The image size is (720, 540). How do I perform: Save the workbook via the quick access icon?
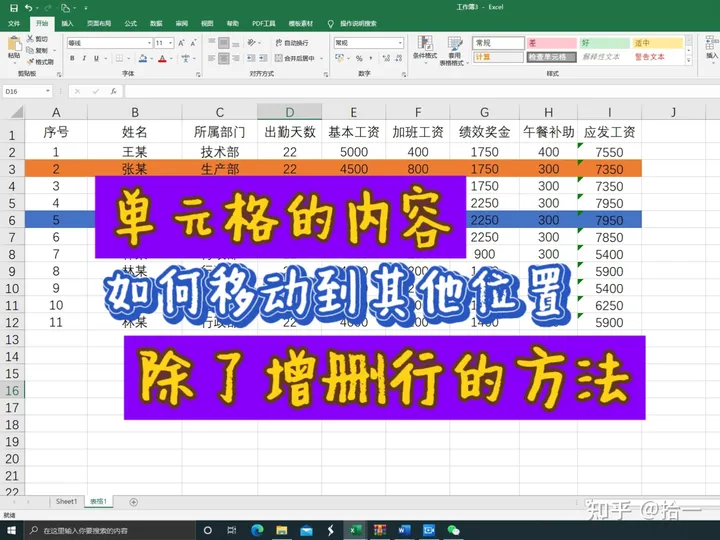(14, 8)
